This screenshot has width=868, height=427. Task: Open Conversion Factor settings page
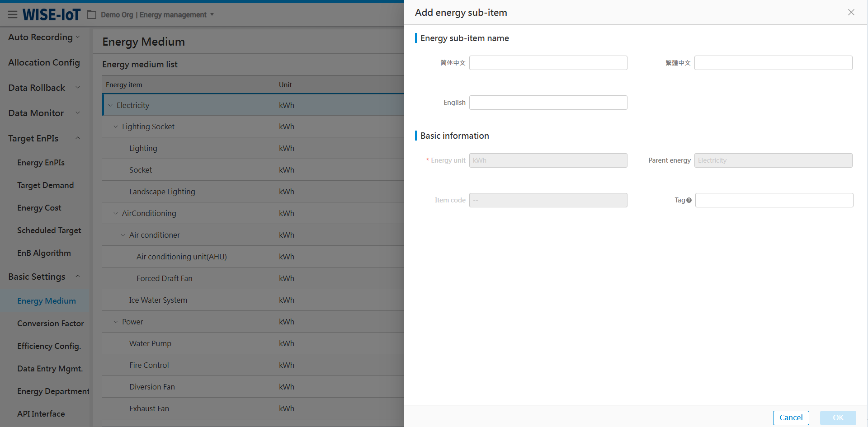(50, 324)
